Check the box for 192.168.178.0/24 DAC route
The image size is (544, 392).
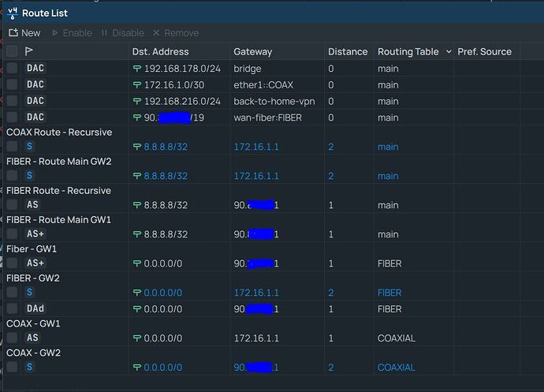pyautogui.click(x=12, y=69)
